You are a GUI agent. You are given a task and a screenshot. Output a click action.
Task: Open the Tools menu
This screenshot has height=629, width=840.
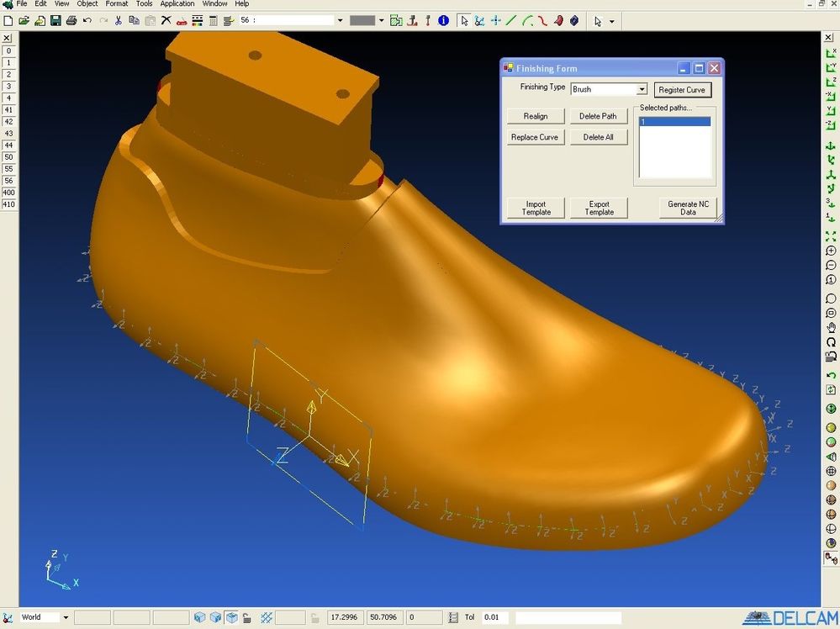[x=145, y=4]
